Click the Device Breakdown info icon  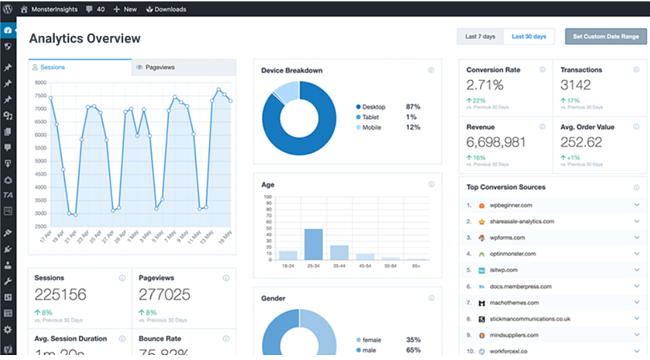tap(431, 70)
